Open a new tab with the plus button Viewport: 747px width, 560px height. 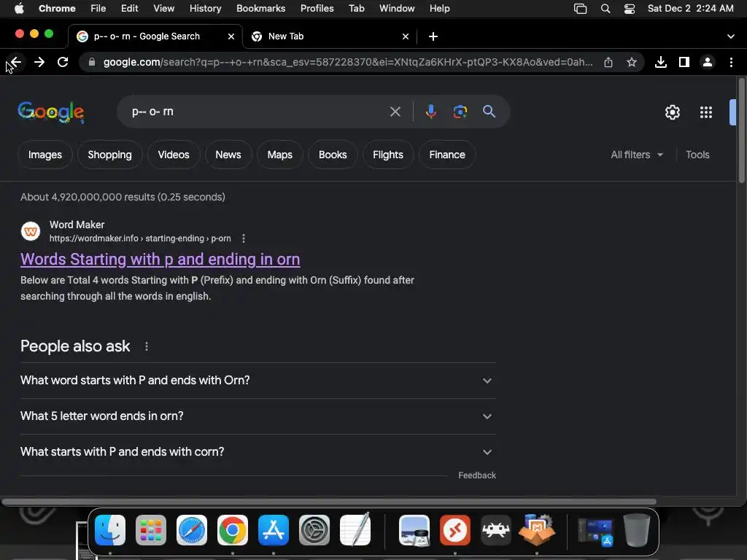pos(433,36)
